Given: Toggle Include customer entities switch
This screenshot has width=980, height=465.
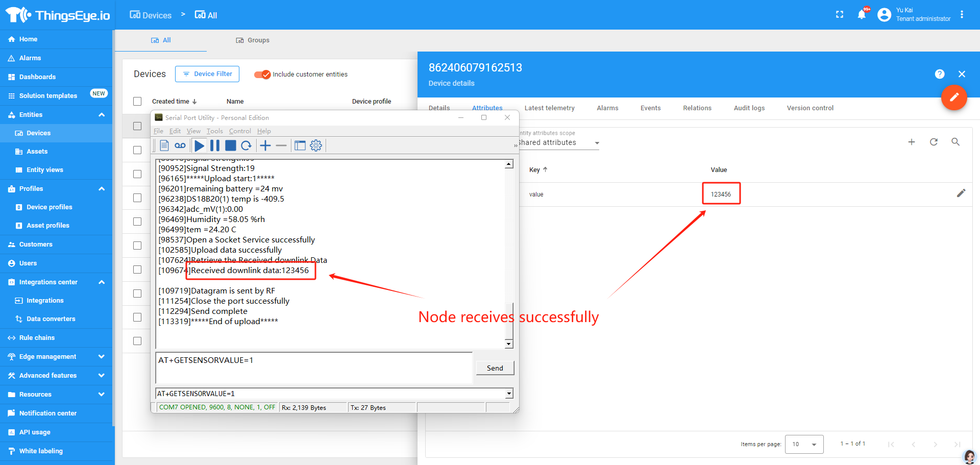Looking at the screenshot, I should tap(262, 75).
